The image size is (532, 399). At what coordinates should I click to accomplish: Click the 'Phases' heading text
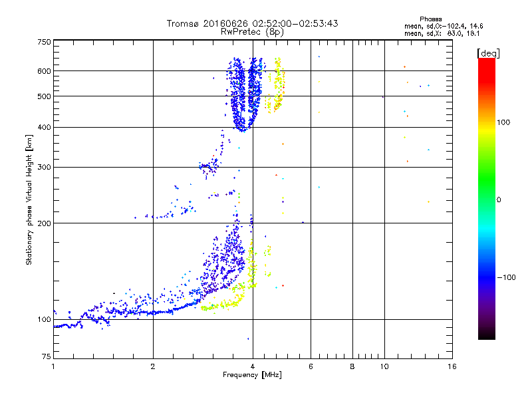pos(430,19)
